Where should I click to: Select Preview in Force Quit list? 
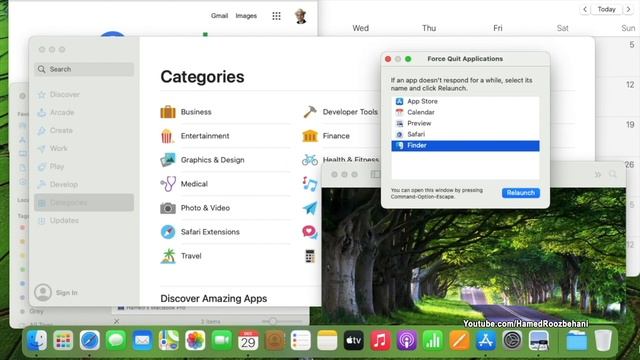coord(465,123)
